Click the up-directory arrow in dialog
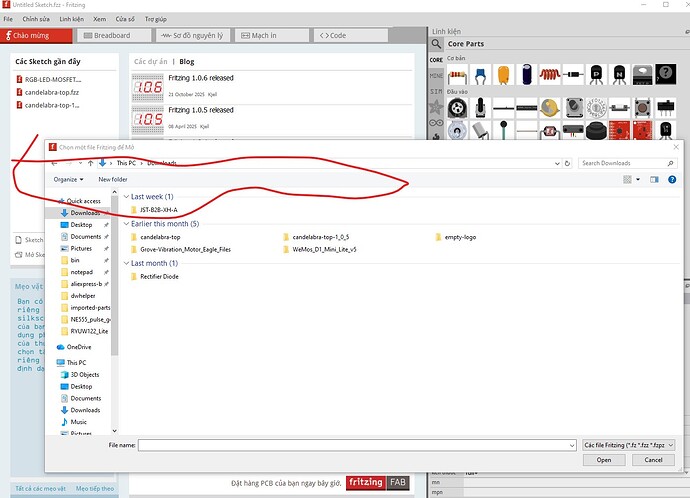Viewport: 690px width, 498px height. pos(91,163)
